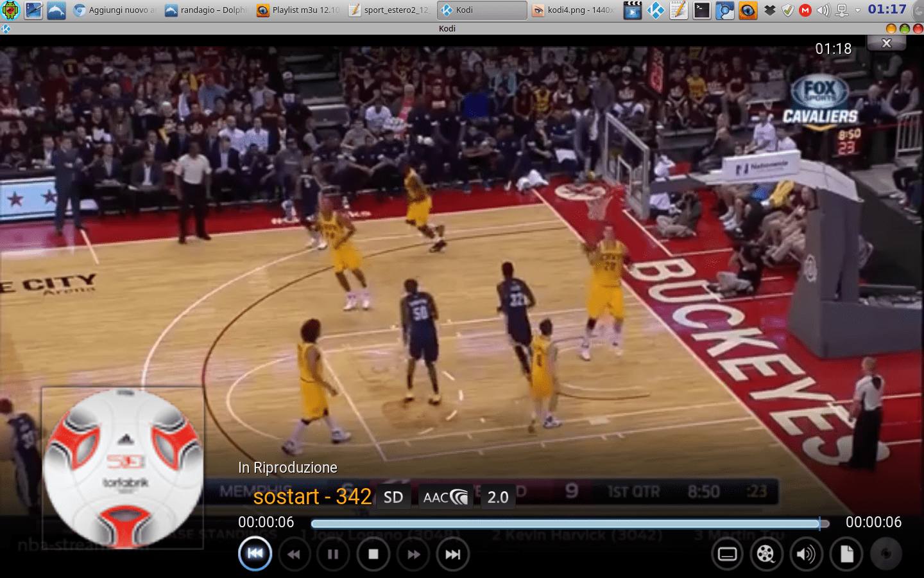
Task: Click elapsed time 00:00:06 on left
Action: (266, 522)
